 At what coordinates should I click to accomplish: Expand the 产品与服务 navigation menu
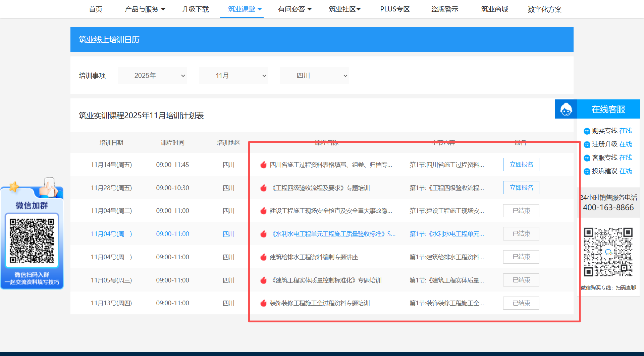tap(145, 9)
